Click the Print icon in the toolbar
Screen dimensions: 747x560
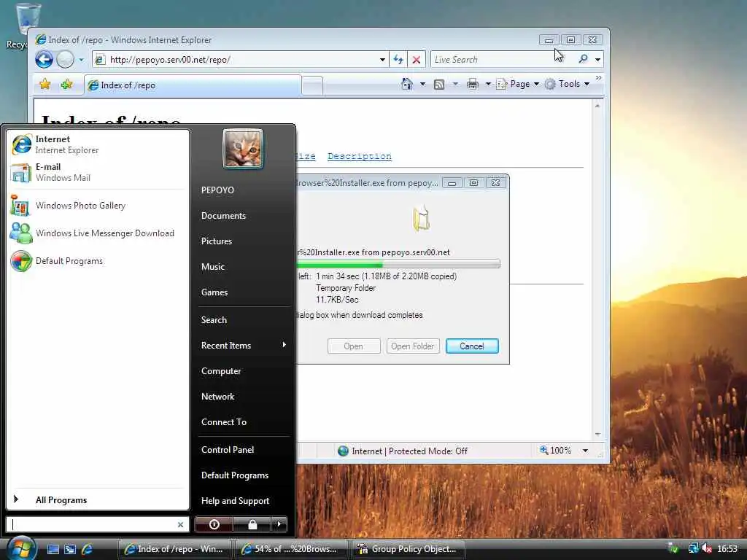473,85
